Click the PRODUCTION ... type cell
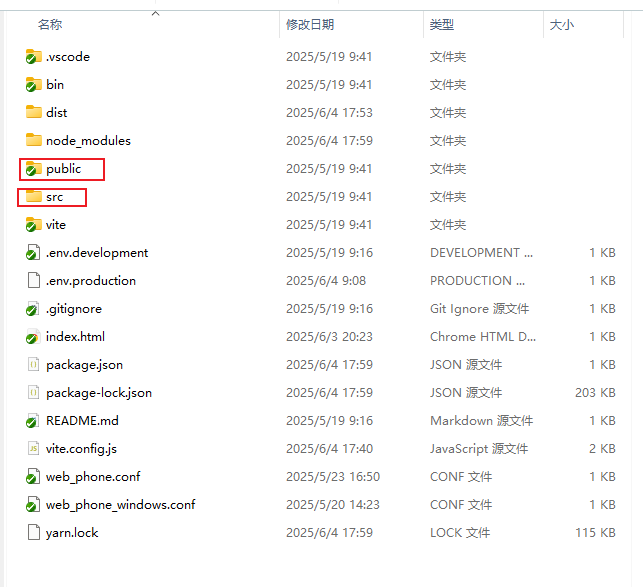The height and width of the screenshot is (587, 643). click(477, 281)
